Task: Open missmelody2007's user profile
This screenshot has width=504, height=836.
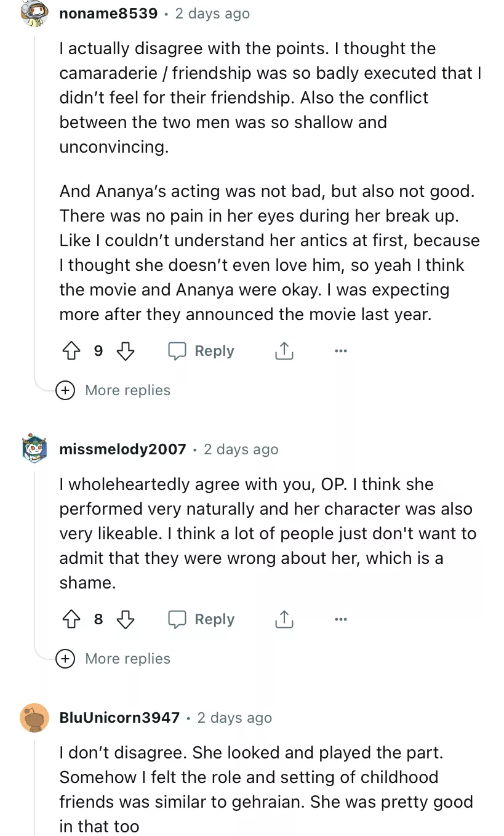Action: [x=122, y=449]
